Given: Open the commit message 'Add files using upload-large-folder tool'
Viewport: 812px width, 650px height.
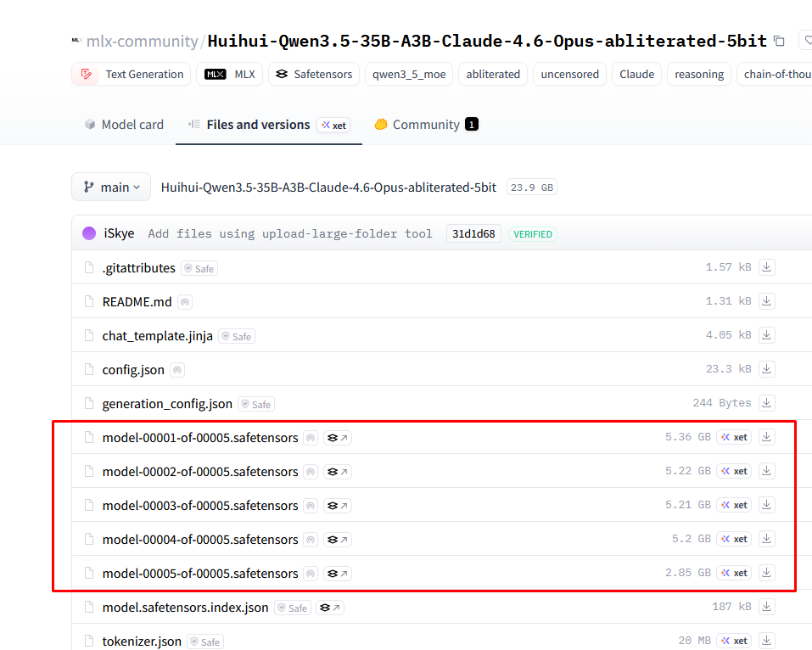Looking at the screenshot, I should (x=290, y=234).
